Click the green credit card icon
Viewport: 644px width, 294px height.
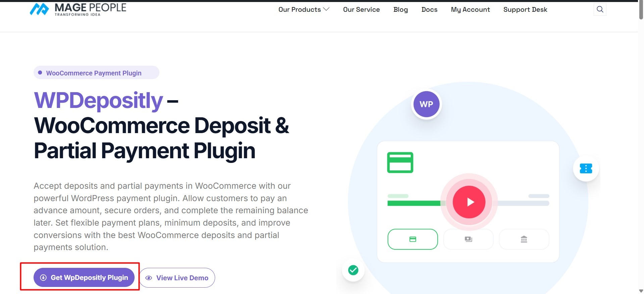click(x=400, y=163)
